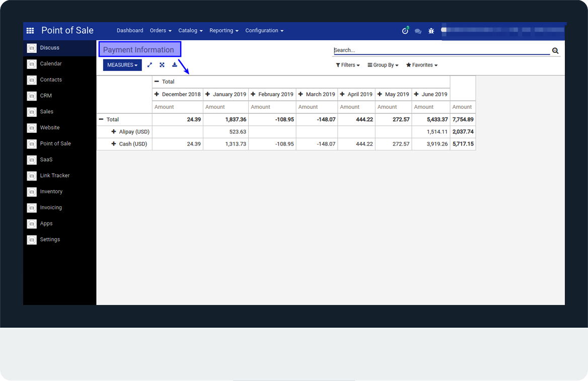Screen dimensions: 588x381
Task: Click the grand total cell 7,754.89
Action: (x=463, y=119)
